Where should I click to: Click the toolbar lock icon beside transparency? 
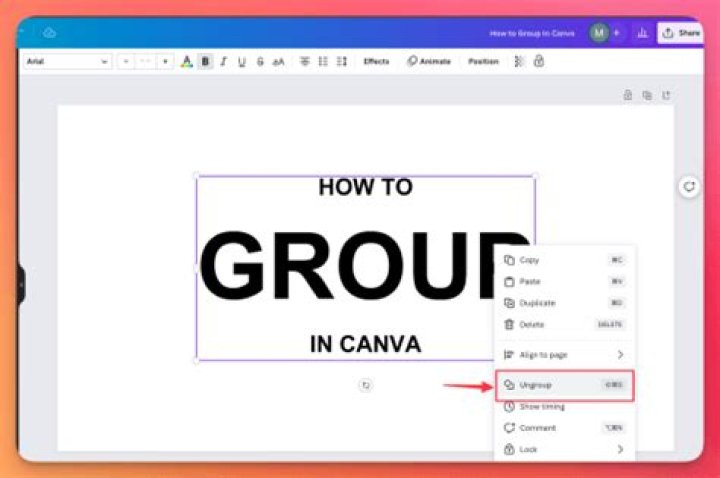point(539,61)
